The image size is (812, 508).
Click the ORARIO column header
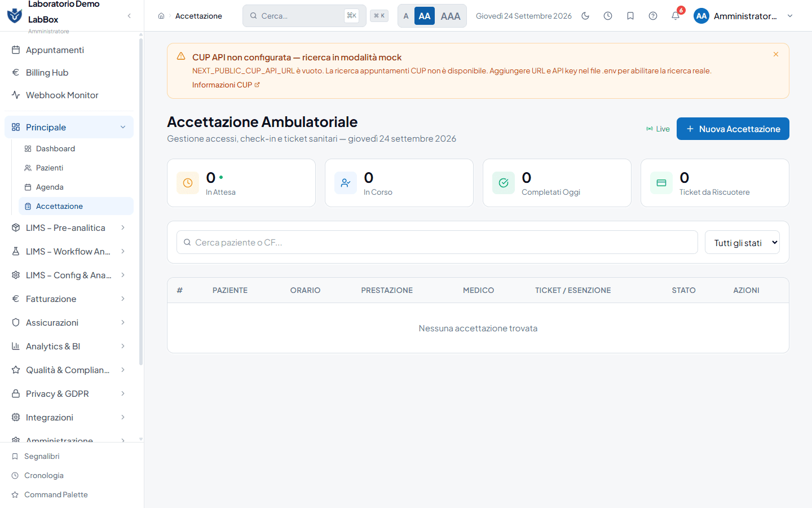[x=305, y=290]
